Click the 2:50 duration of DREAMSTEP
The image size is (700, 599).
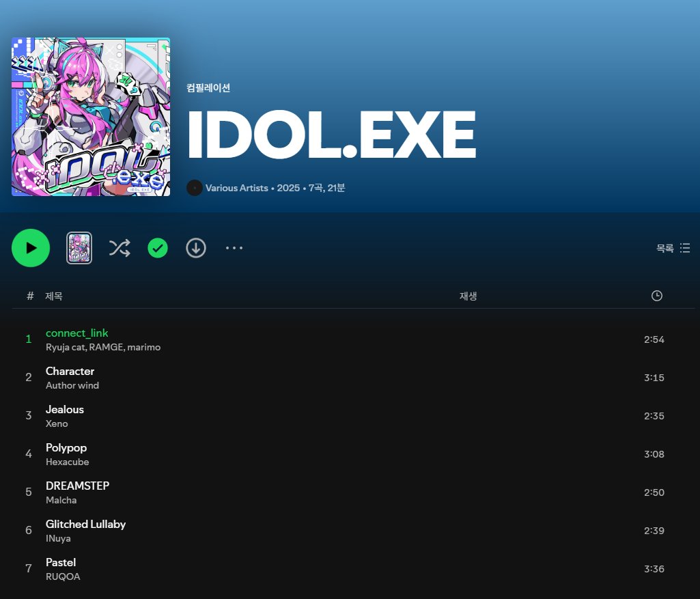tap(654, 492)
